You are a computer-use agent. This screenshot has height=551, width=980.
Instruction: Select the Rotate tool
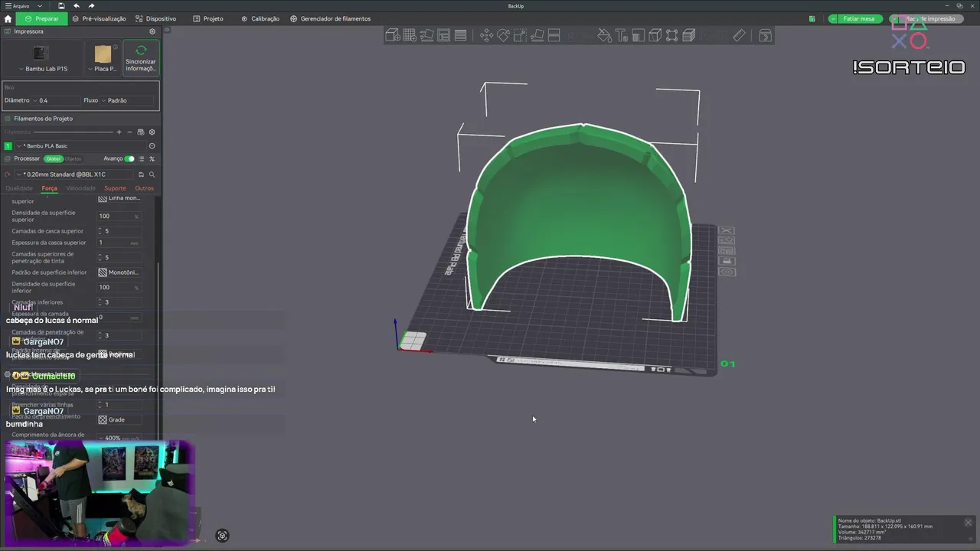[503, 35]
